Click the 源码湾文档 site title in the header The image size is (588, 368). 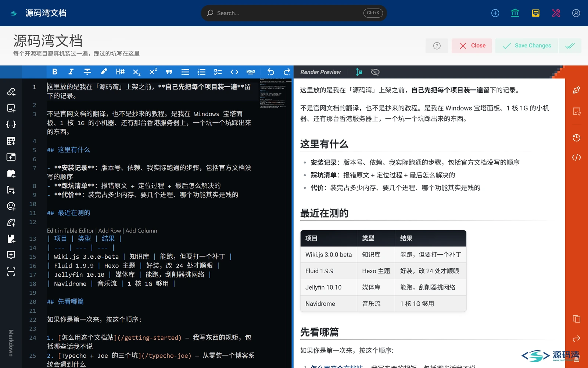tap(46, 13)
